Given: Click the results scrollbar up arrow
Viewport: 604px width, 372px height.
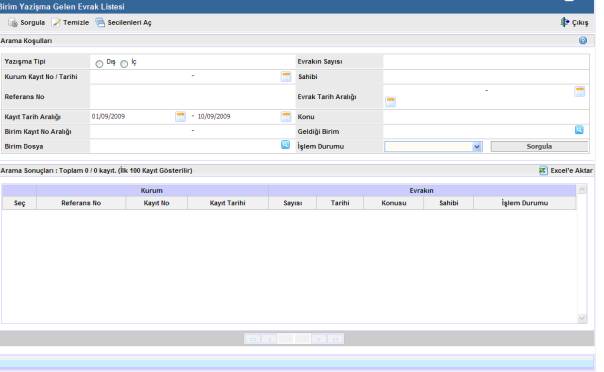Looking at the screenshot, I should (582, 189).
